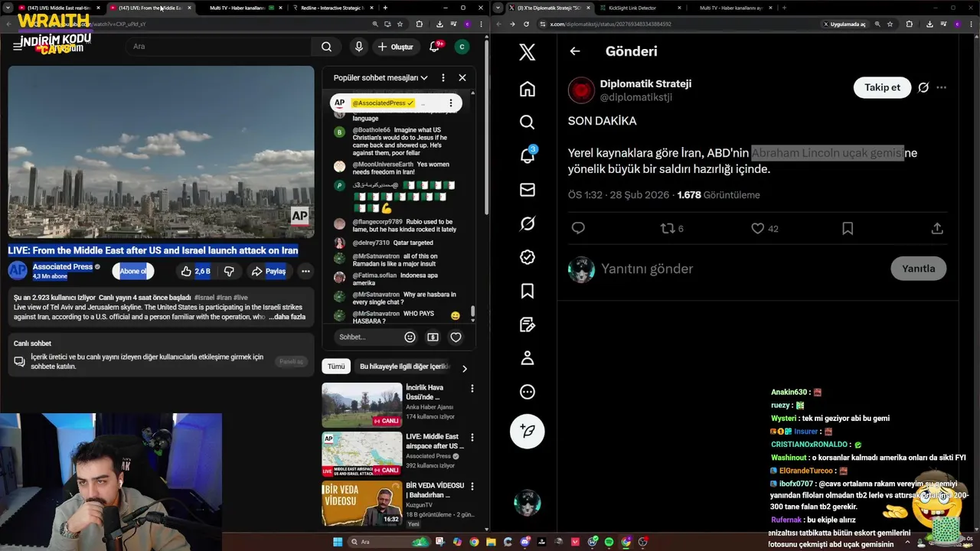Click the Takip et follow button
The image size is (980, 551).
(x=882, y=87)
